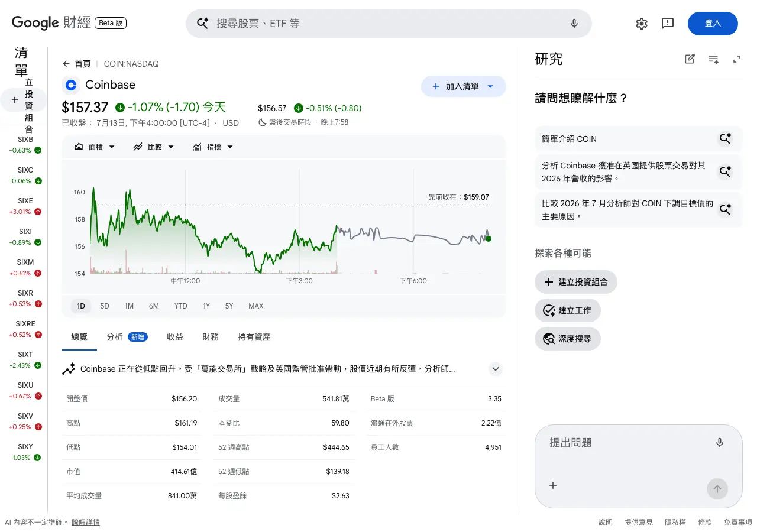Click the search icon beside the UK stock trading suggestion

coord(726,171)
